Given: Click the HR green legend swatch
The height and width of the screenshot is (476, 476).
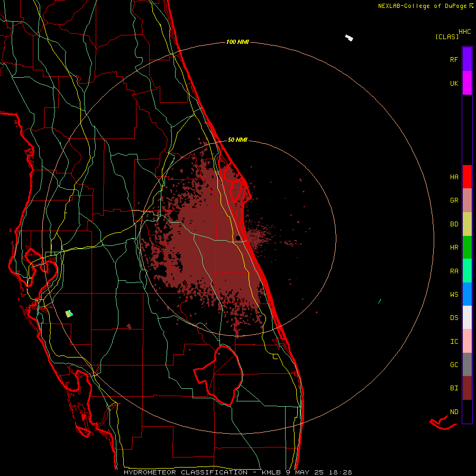Looking at the screenshot, I should (x=467, y=248).
